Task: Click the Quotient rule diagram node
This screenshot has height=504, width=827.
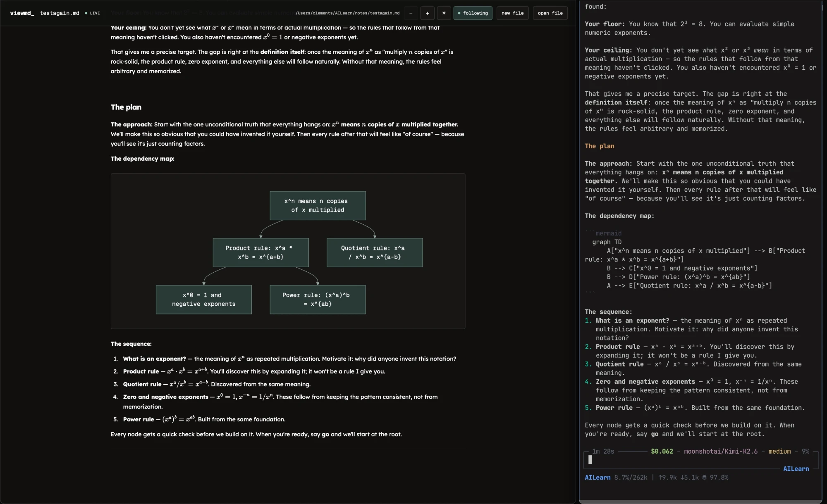Action: click(x=375, y=252)
